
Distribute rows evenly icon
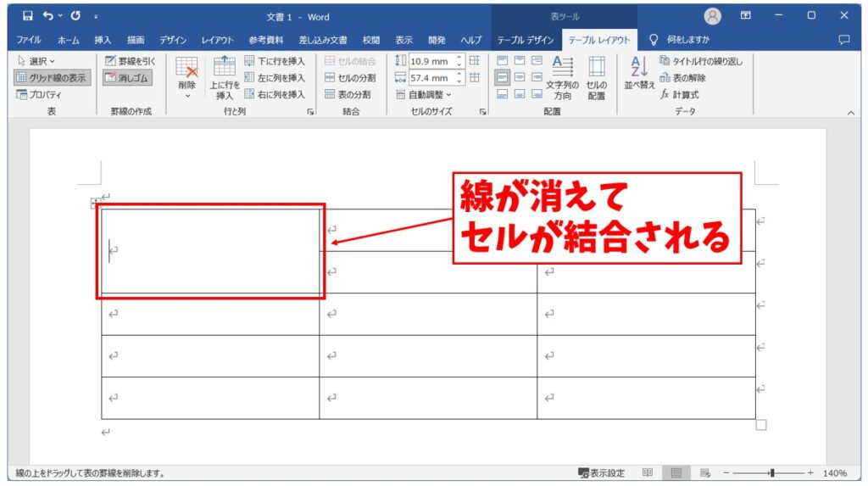pos(475,60)
